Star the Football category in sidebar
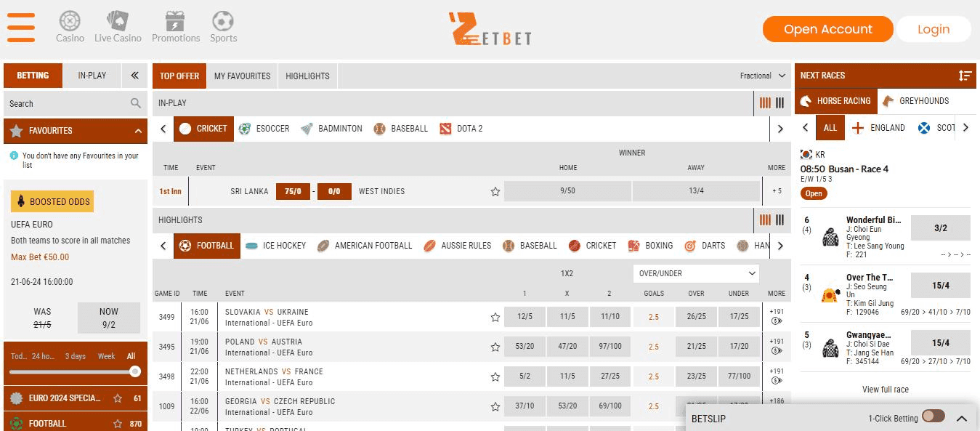Viewport: 980px width, 431px height. [118, 423]
